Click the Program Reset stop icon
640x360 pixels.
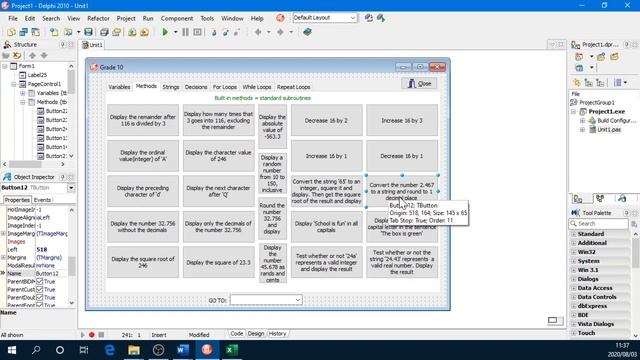(x=197, y=32)
